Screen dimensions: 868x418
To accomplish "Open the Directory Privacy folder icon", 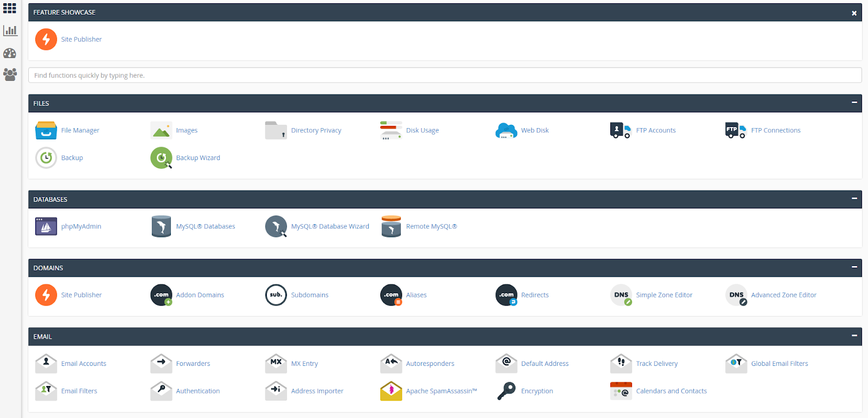I will [276, 130].
